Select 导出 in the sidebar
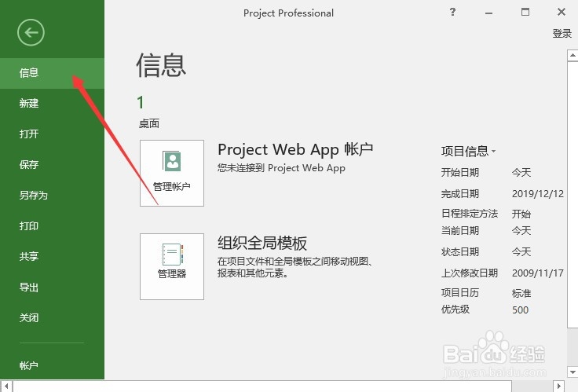 click(x=52, y=287)
